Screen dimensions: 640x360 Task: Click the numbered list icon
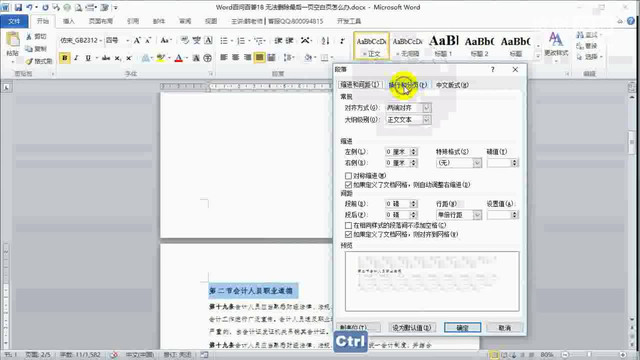[241, 40]
